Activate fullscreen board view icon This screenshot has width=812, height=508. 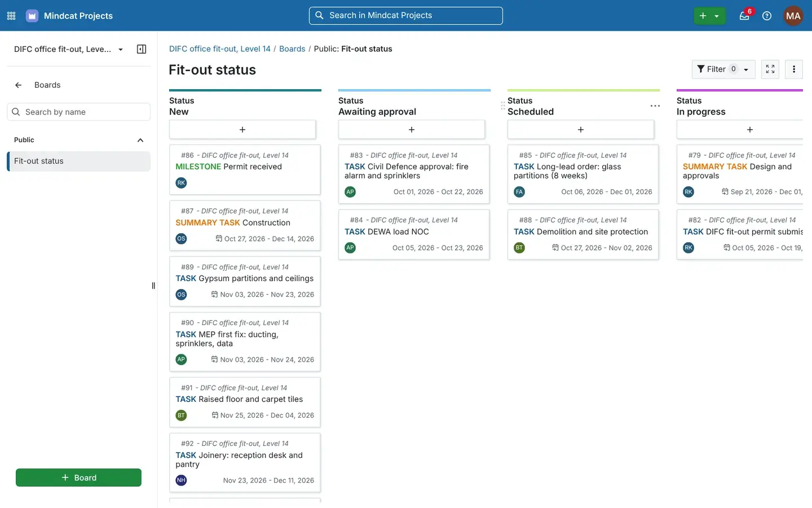tap(770, 69)
